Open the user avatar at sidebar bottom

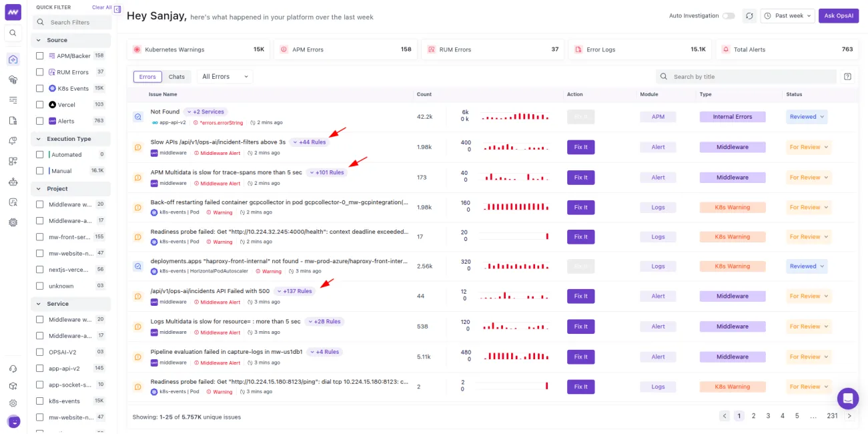13,421
